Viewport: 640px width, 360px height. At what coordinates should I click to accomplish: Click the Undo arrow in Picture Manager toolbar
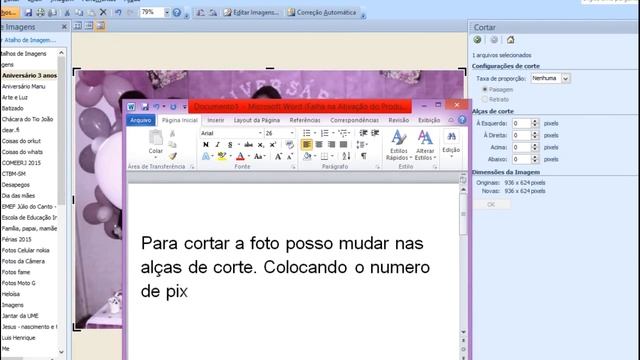pyautogui.click(x=118, y=13)
